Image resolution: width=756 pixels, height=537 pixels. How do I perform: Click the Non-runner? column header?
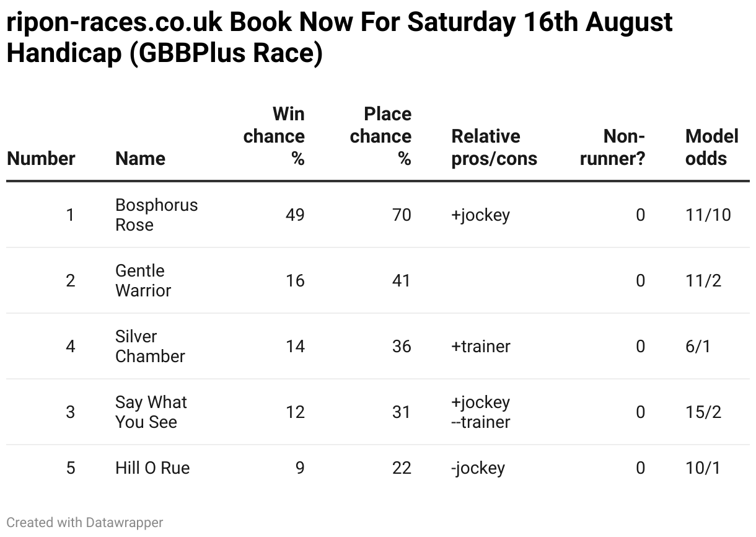(x=612, y=147)
